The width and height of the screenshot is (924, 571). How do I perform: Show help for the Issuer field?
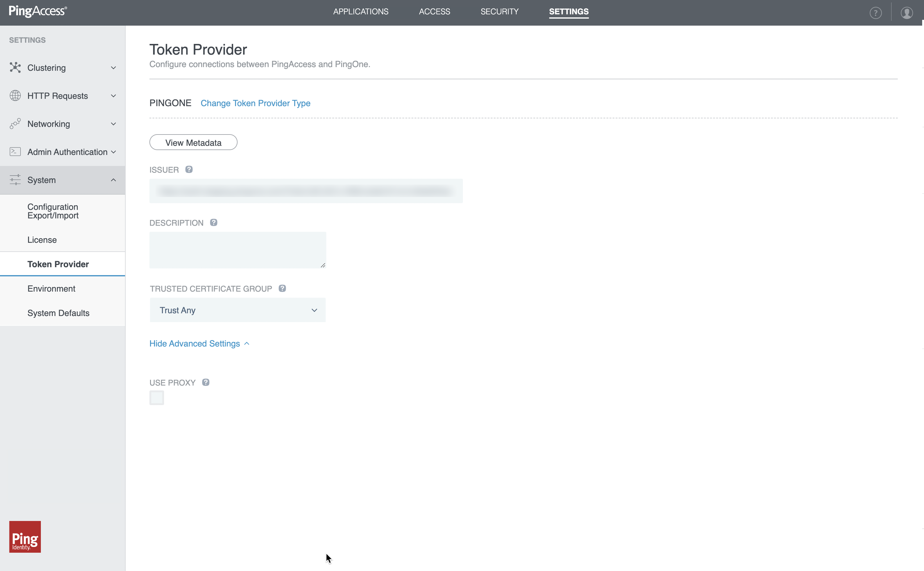coord(189,170)
